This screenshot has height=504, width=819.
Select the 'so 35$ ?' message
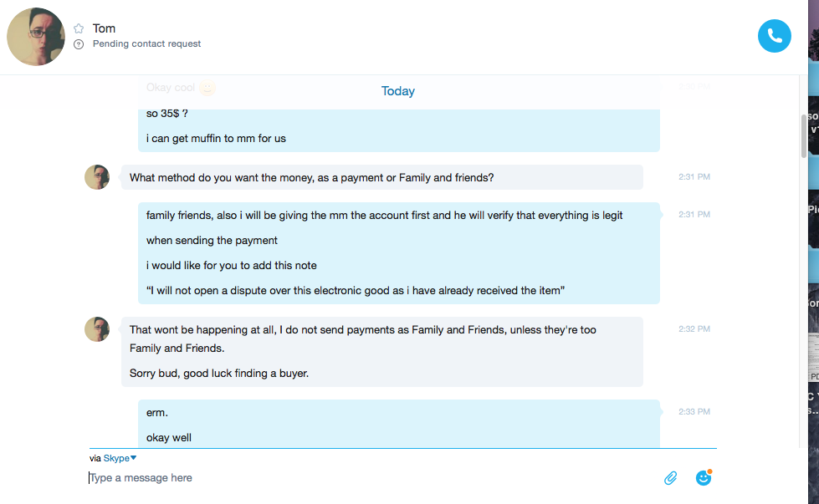pyautogui.click(x=167, y=113)
